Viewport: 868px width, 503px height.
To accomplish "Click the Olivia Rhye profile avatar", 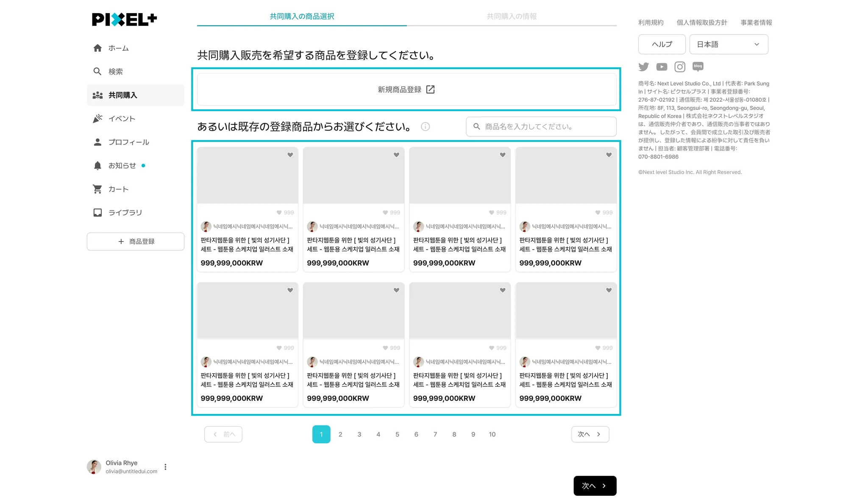I will pyautogui.click(x=94, y=467).
